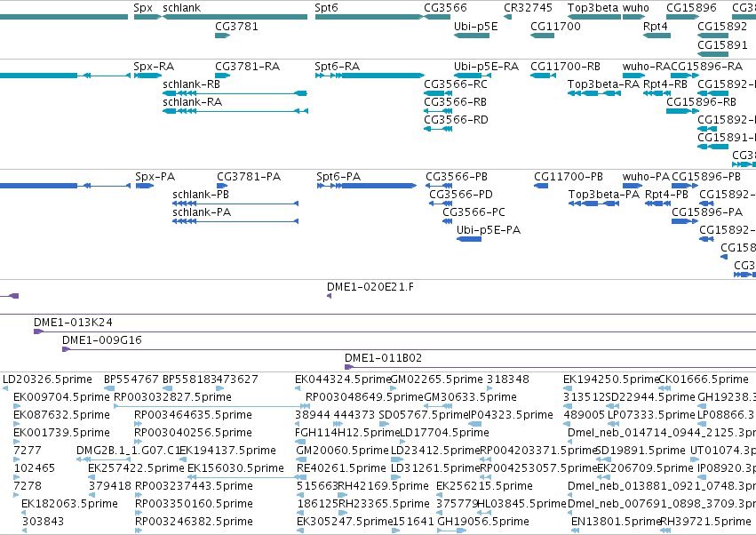Click the EK257422.5prime EST
Image resolution: width=756 pixels, height=535 pixels.
(x=92, y=477)
